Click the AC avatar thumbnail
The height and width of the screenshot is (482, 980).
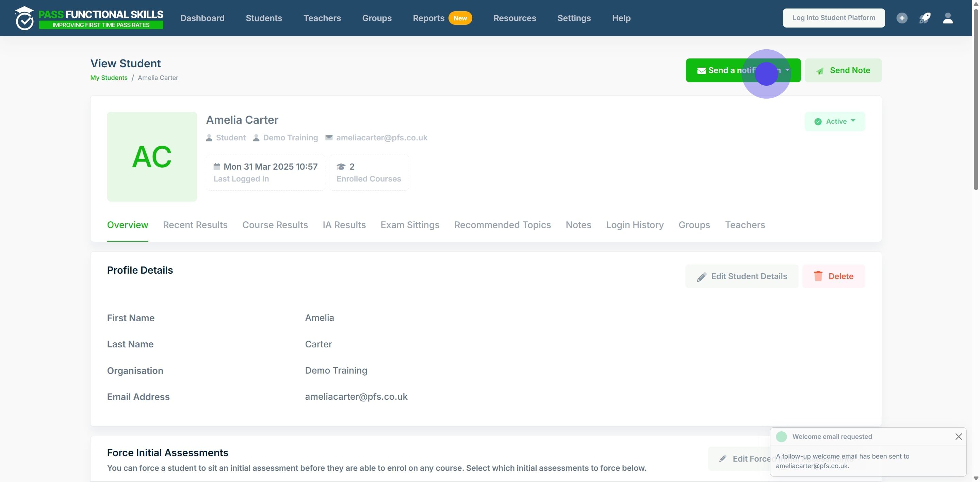click(152, 157)
